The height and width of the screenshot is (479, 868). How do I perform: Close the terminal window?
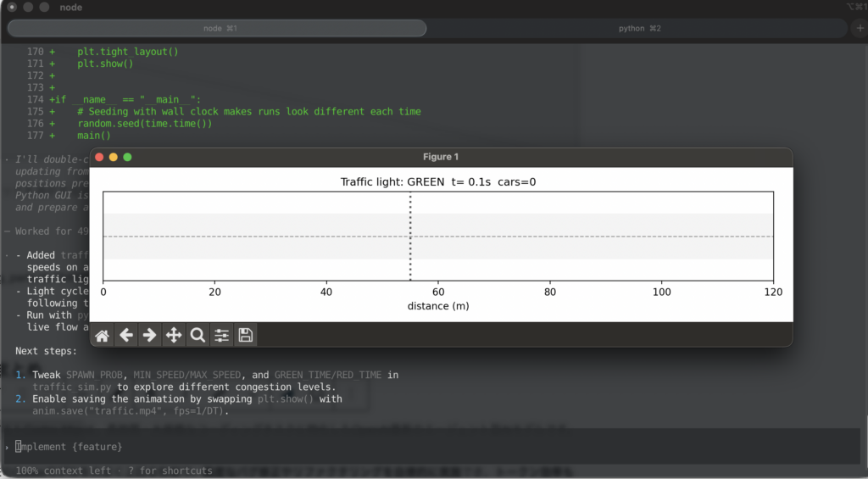click(x=12, y=7)
